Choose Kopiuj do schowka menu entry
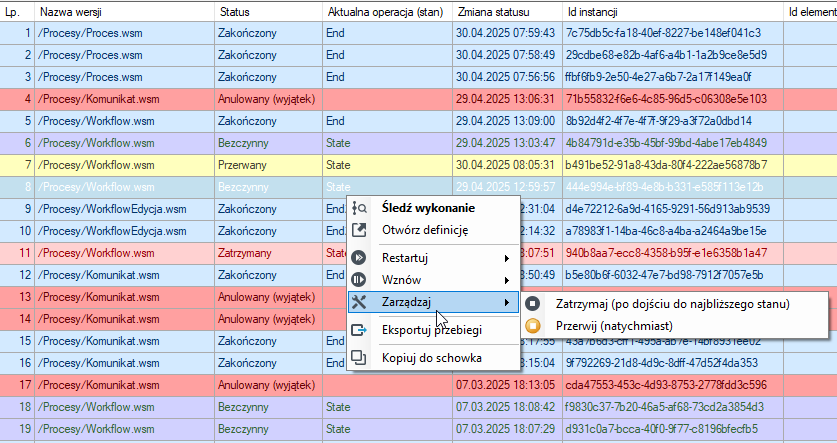Viewport: 837px width, 443px height. coord(433,358)
